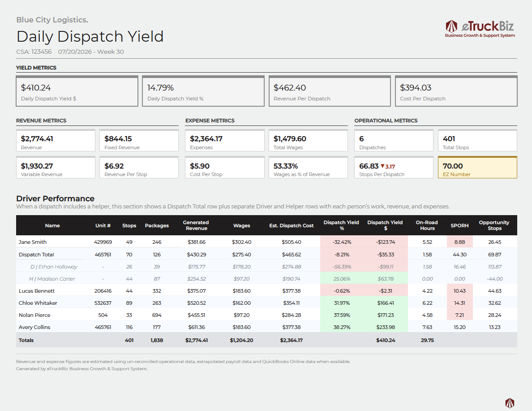Viewport: 532px width, 411px height.
Task: Click the 07/20/2026 - Week 30 date
Action: (x=91, y=52)
